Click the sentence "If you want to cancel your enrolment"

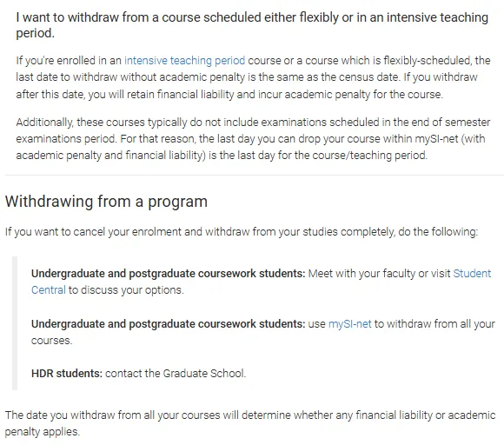coord(242,231)
